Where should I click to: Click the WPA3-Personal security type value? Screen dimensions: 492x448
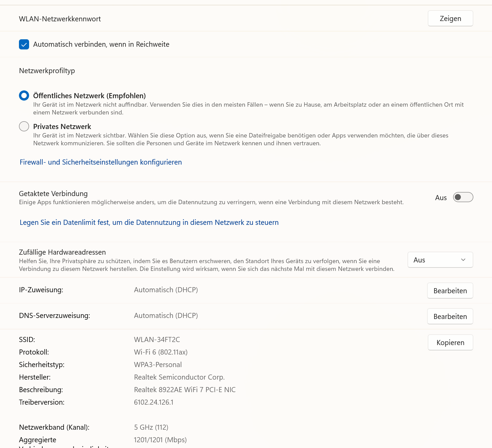(x=158, y=365)
